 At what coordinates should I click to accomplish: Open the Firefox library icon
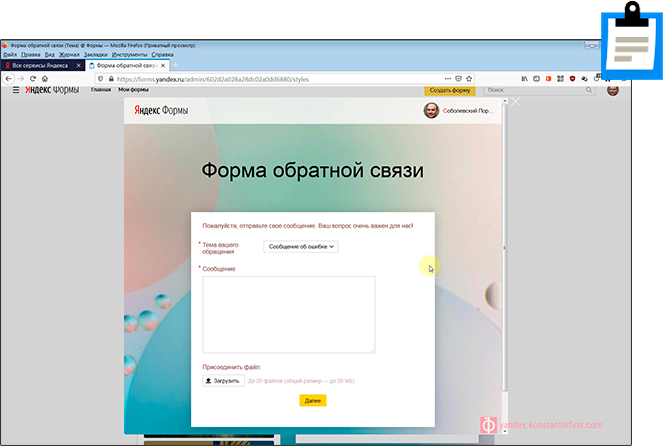pyautogui.click(x=525, y=79)
